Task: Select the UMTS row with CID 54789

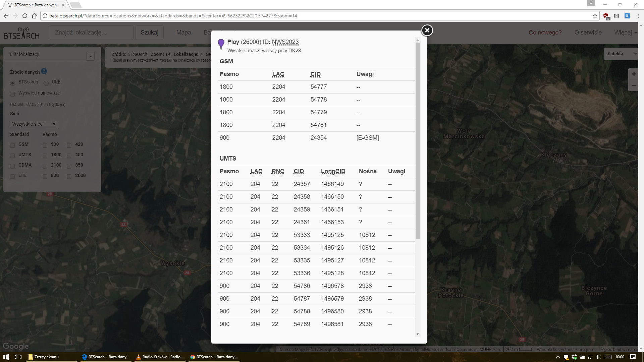Action: pos(316,324)
